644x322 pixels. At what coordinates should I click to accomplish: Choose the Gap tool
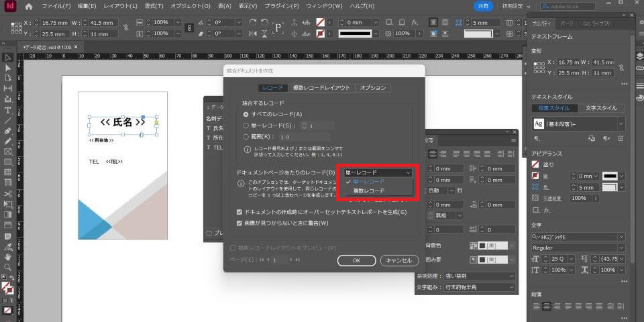[x=7, y=89]
